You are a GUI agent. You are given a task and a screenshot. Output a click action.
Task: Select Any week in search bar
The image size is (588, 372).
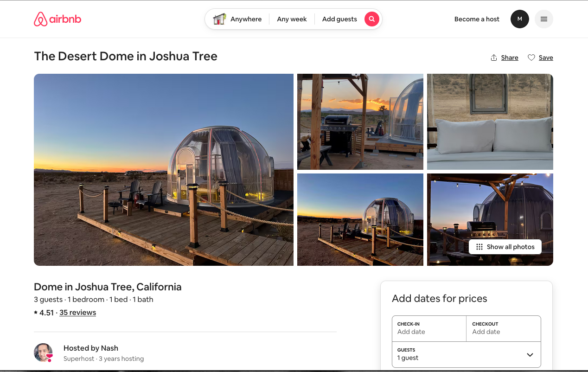pyautogui.click(x=292, y=19)
